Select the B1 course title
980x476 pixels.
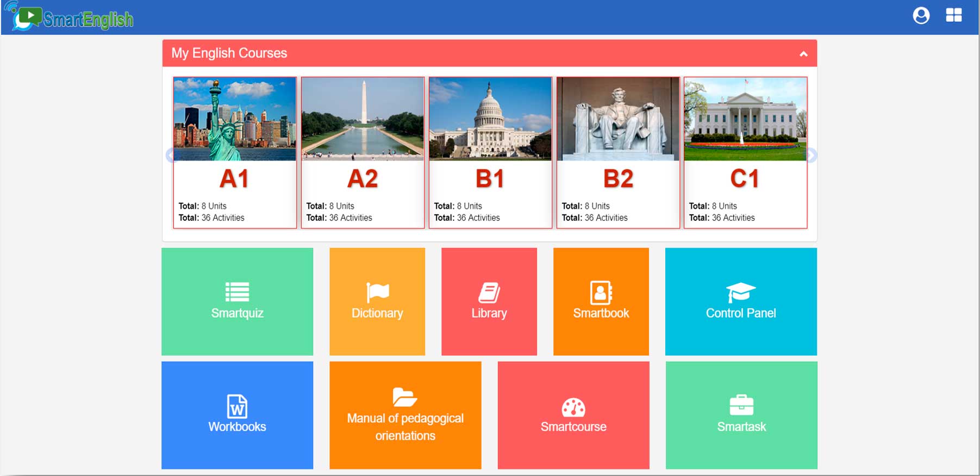490,178
